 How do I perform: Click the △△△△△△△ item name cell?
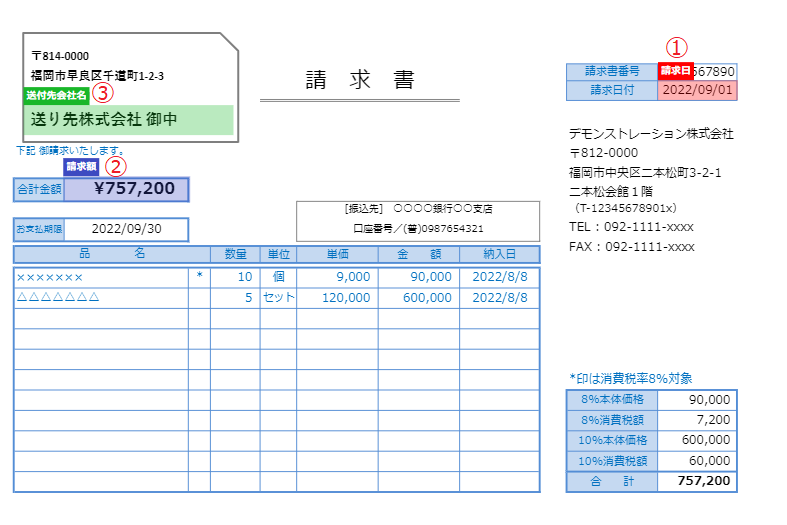point(101,298)
